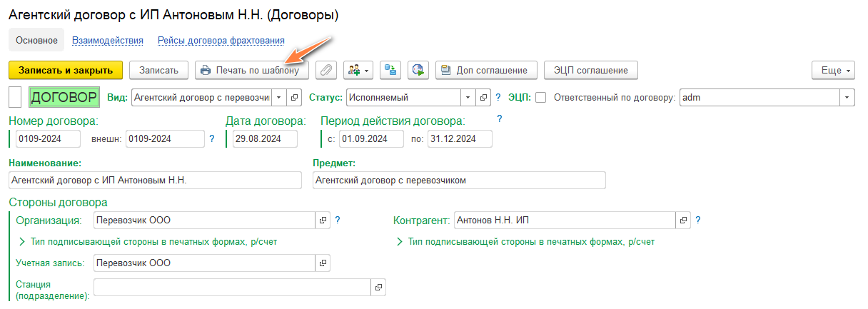868x309 pixels.
Task: Click the send-by-email documents icon
Action: pyautogui.click(x=390, y=70)
